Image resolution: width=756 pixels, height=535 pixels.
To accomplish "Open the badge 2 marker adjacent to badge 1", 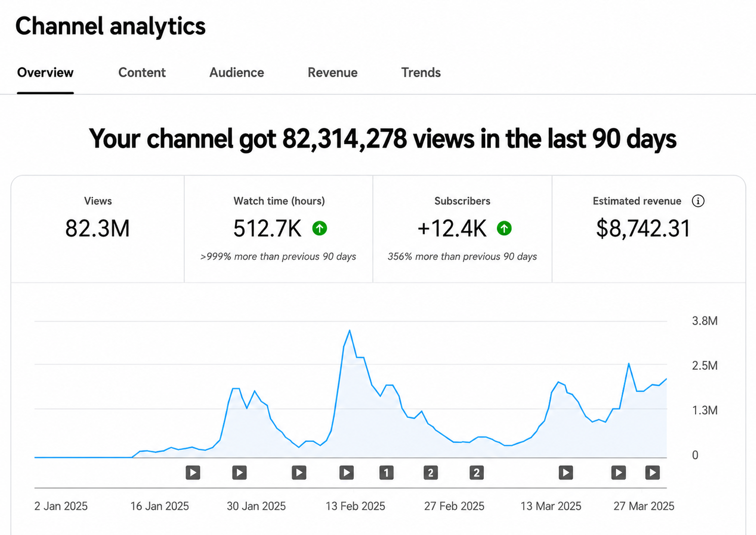I will (430, 473).
